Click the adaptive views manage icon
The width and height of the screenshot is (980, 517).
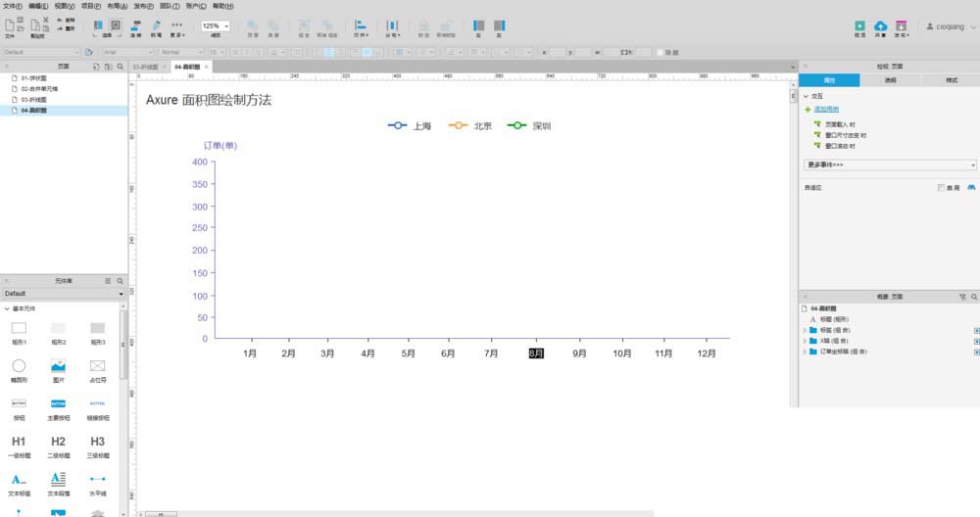pyautogui.click(x=971, y=187)
